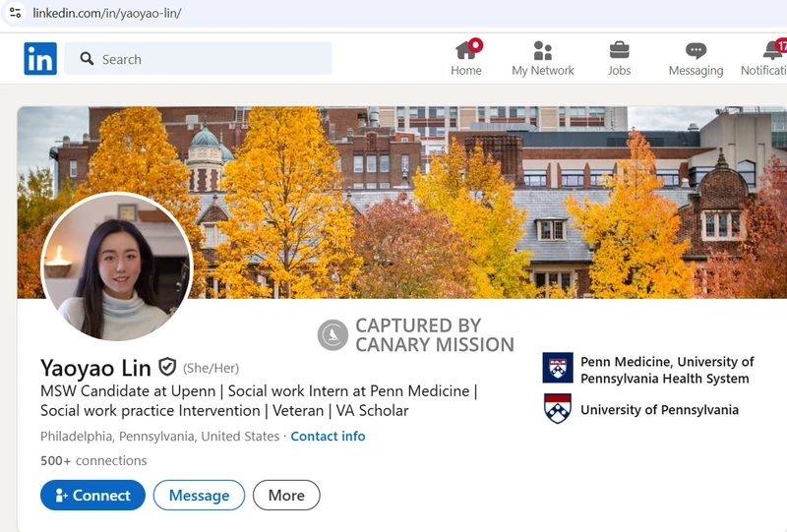The image size is (787, 532).
Task: Open My Network tab
Action: [543, 58]
